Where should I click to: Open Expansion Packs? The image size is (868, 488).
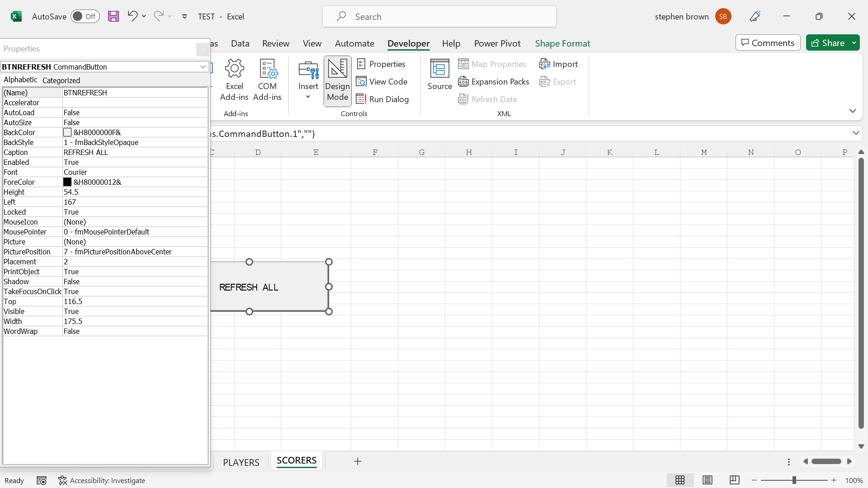pos(494,82)
